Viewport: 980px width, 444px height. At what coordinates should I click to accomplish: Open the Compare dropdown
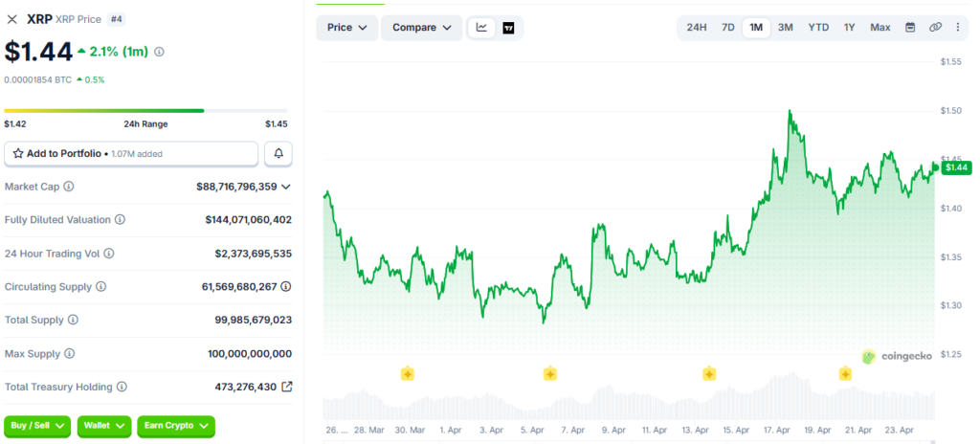coord(421,28)
